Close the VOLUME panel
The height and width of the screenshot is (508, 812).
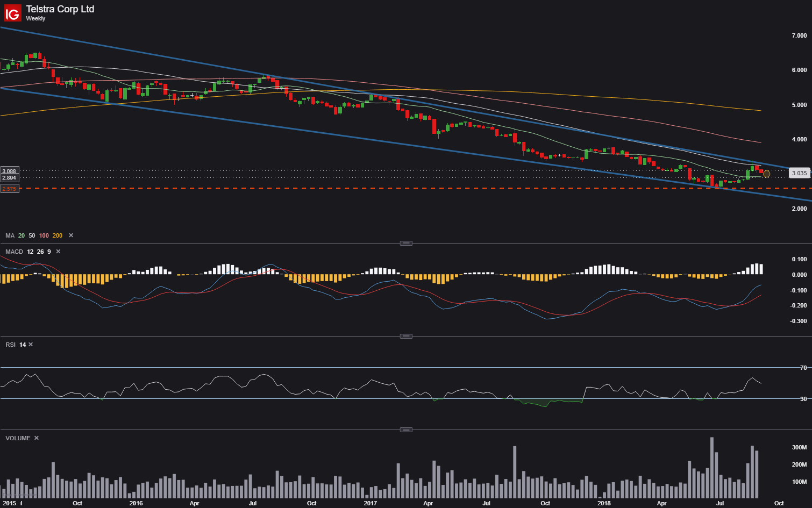37,438
